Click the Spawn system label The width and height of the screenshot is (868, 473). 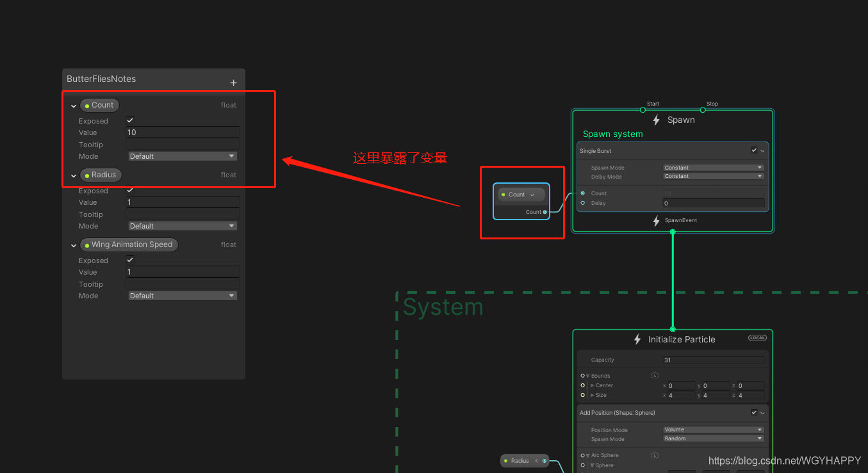tap(612, 134)
